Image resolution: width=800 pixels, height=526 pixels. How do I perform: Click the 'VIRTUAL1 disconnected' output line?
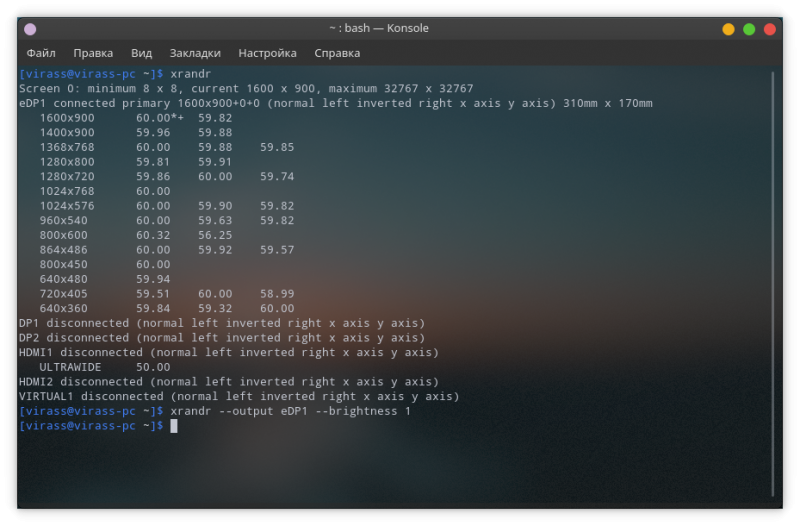click(x=238, y=397)
